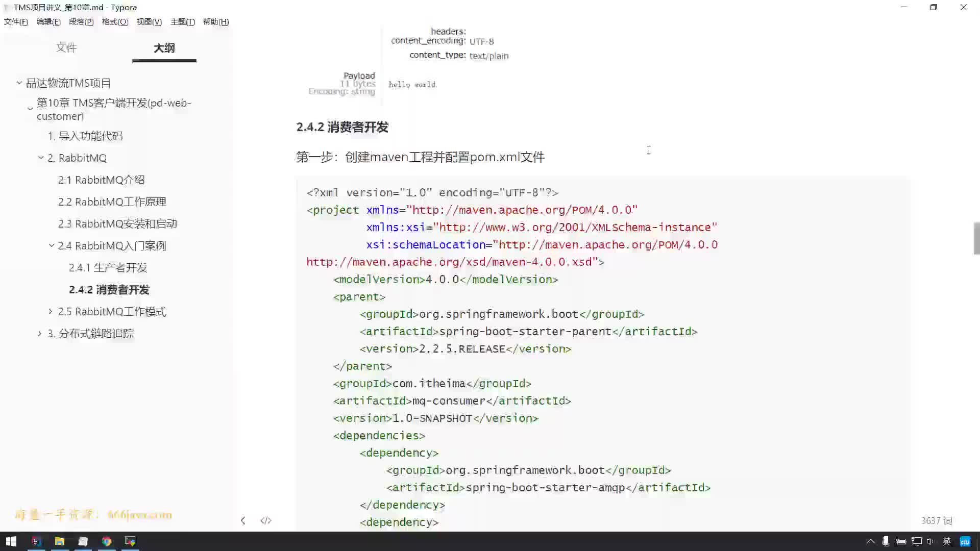Jump to 1. 导入功能代码 section
This screenshot has width=980, height=551.
click(85, 136)
